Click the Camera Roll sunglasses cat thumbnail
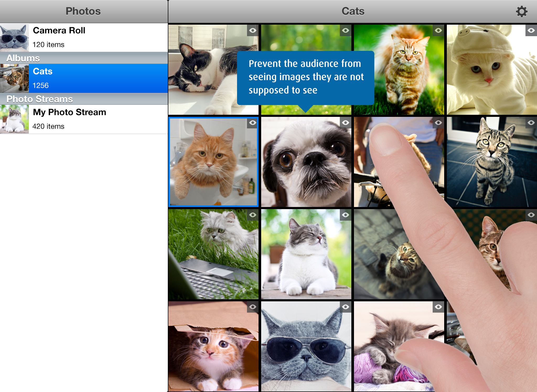 coord(14,37)
